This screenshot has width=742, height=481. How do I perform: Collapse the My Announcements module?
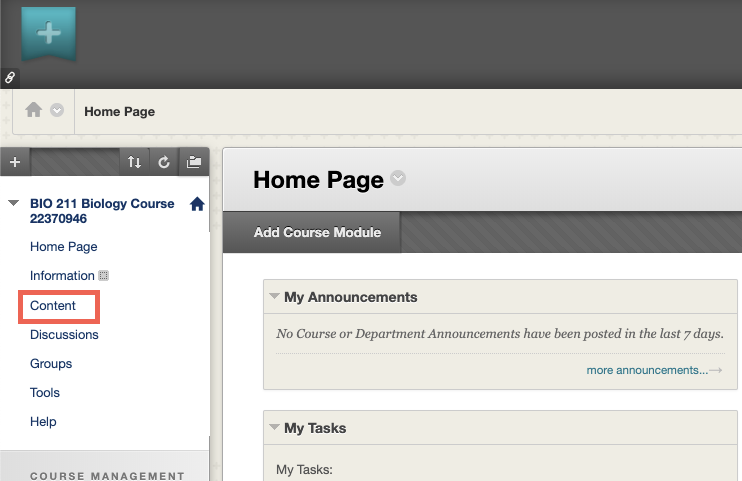click(274, 297)
